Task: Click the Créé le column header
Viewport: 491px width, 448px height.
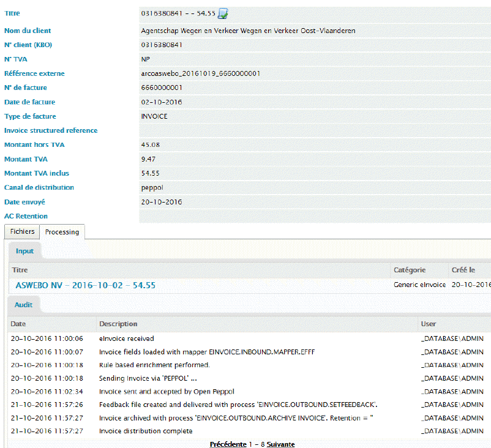Action: pos(463,270)
